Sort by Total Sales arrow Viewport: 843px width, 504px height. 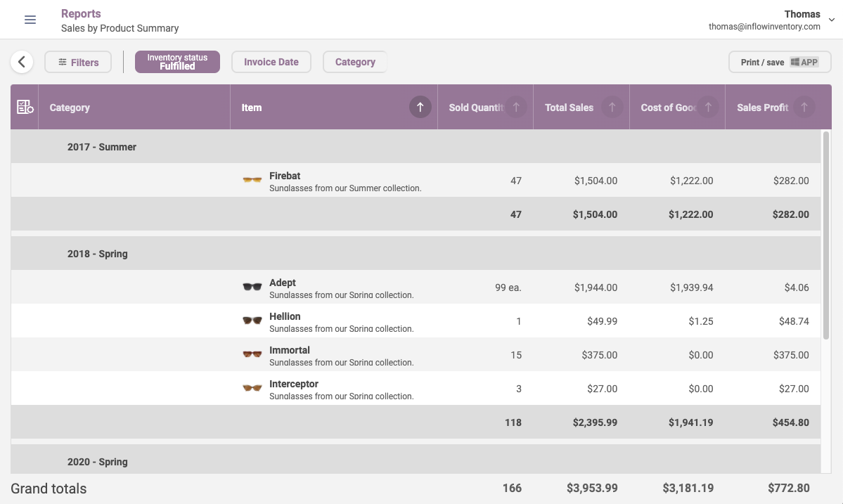click(612, 108)
